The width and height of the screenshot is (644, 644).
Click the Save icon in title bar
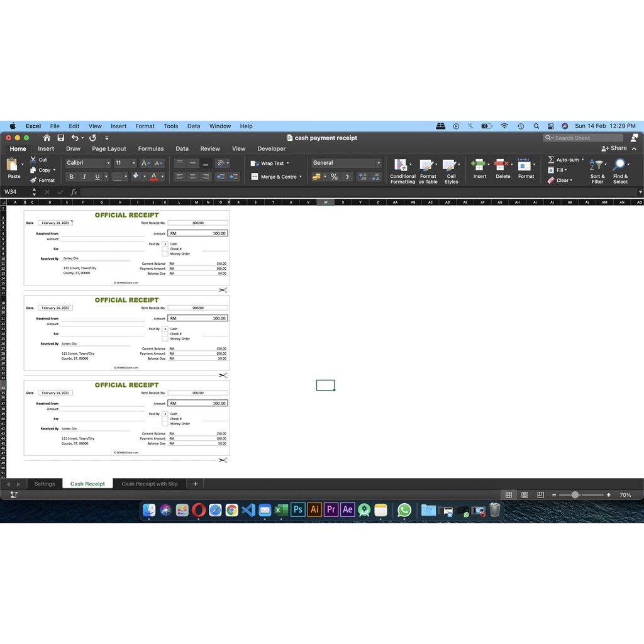(60, 138)
